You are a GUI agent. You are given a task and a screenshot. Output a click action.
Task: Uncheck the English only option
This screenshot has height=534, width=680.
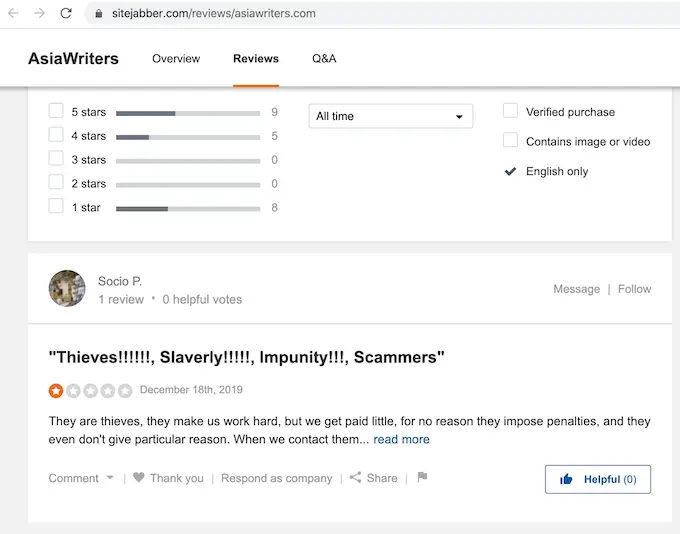tap(511, 171)
